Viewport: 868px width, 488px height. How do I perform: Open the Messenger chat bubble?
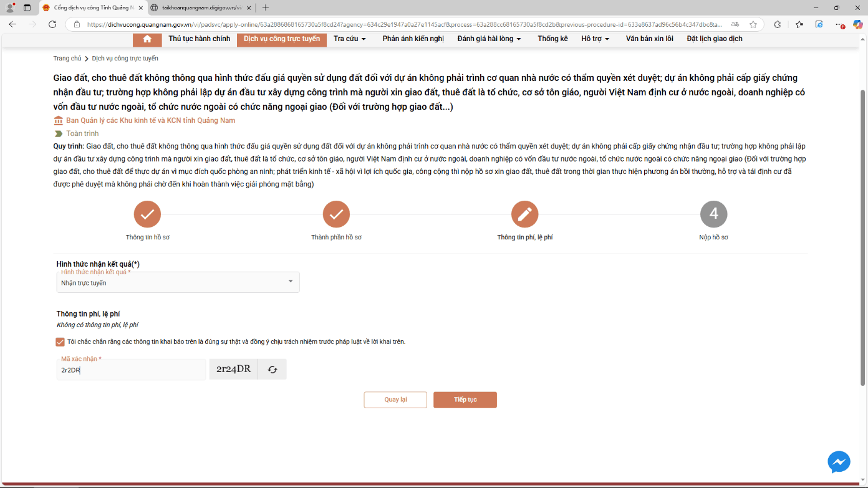coord(839,462)
